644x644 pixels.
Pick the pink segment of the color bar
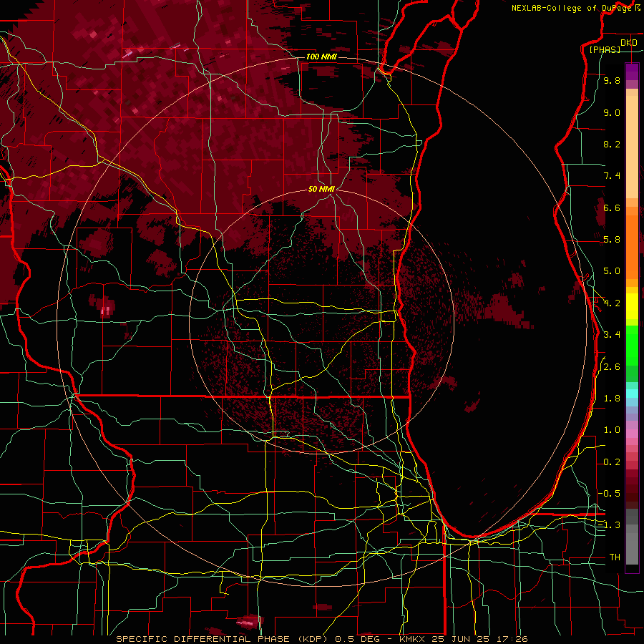[x=632, y=434]
